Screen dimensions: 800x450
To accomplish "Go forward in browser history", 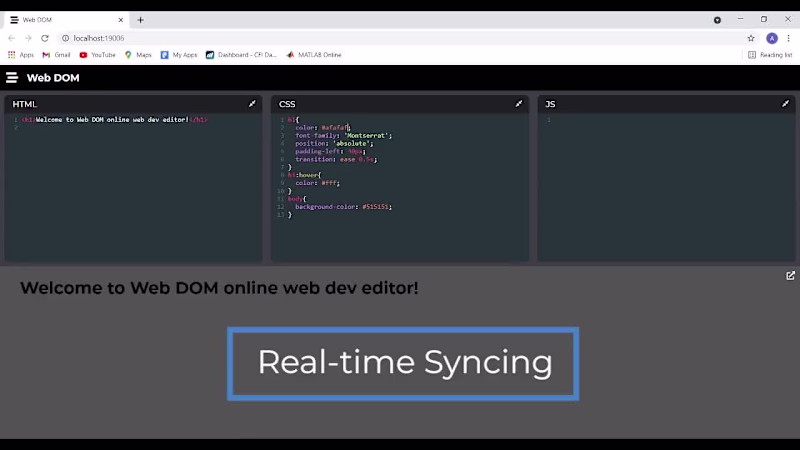I will click(28, 38).
